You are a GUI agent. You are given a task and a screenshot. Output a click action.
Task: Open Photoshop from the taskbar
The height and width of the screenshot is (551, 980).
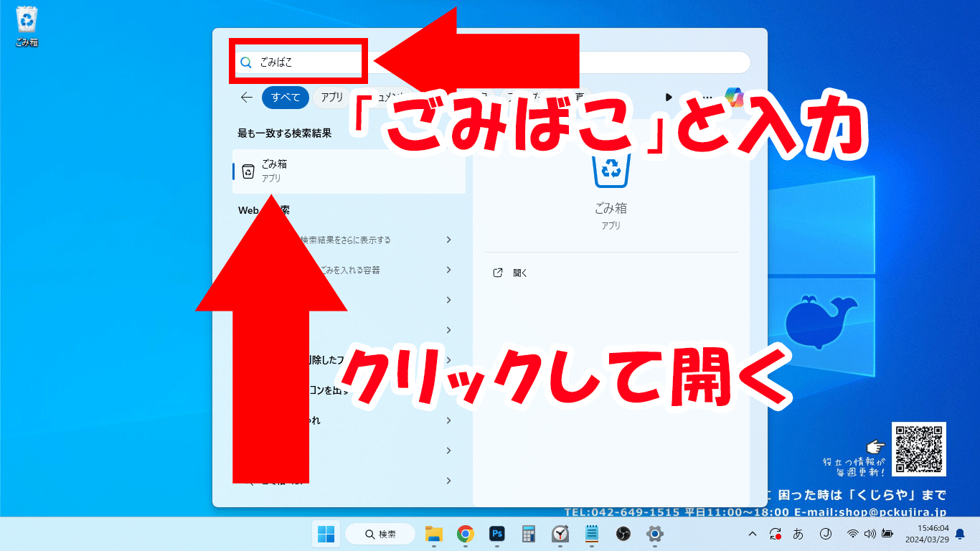point(497,534)
